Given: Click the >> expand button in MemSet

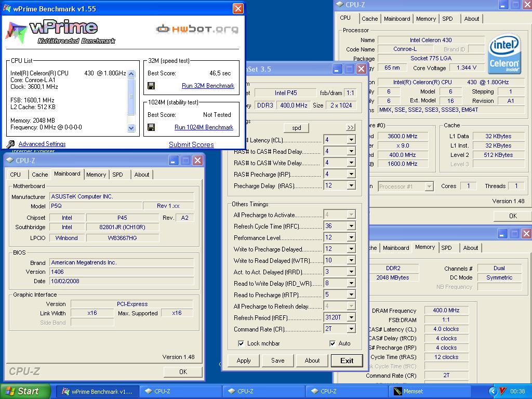Looking at the screenshot, I should (351, 128).
